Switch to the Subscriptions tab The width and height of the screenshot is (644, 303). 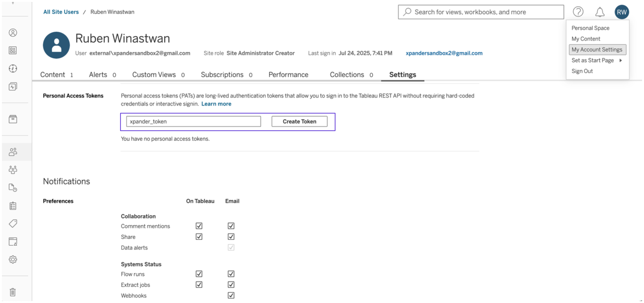pyautogui.click(x=222, y=74)
